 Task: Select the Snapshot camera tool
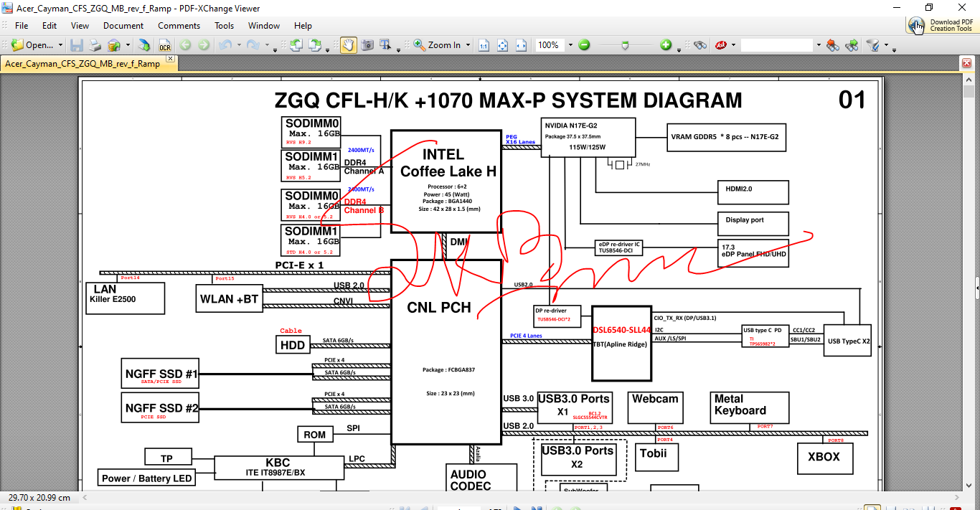coord(367,45)
